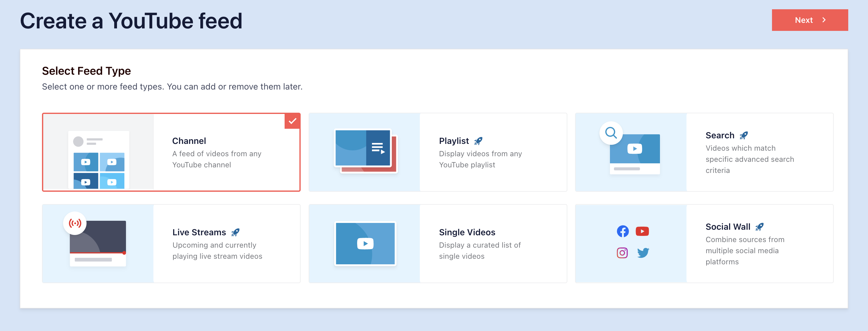Click description 'Display videos from any YouTube playlist'

(x=481, y=159)
